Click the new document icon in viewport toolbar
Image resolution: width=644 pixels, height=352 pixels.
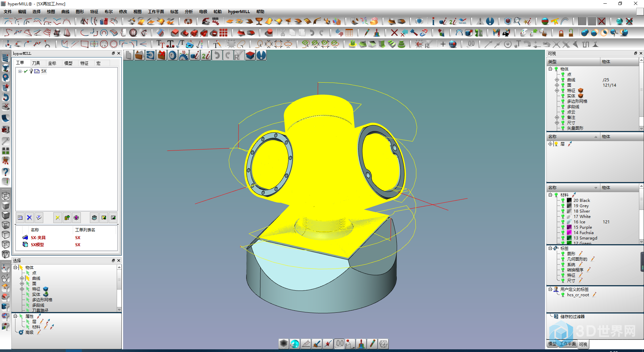click(x=129, y=55)
